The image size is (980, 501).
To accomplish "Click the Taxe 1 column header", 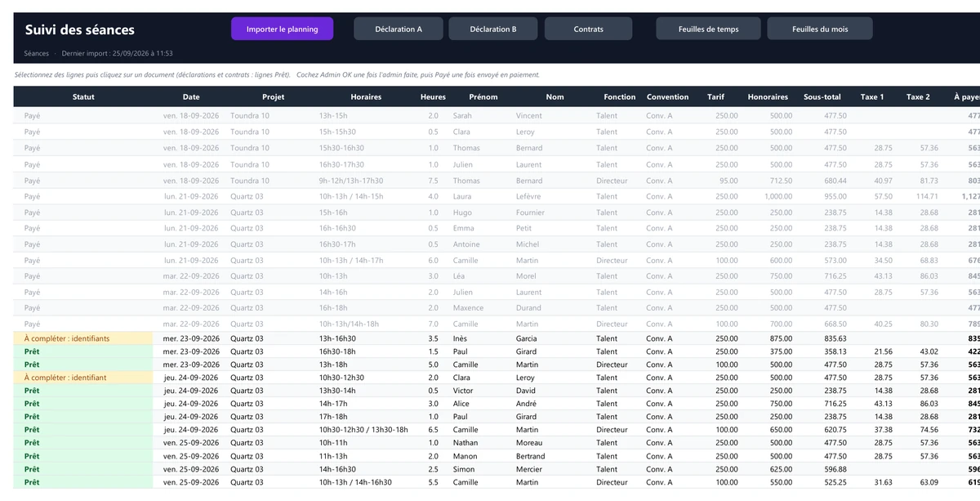I will (872, 96).
